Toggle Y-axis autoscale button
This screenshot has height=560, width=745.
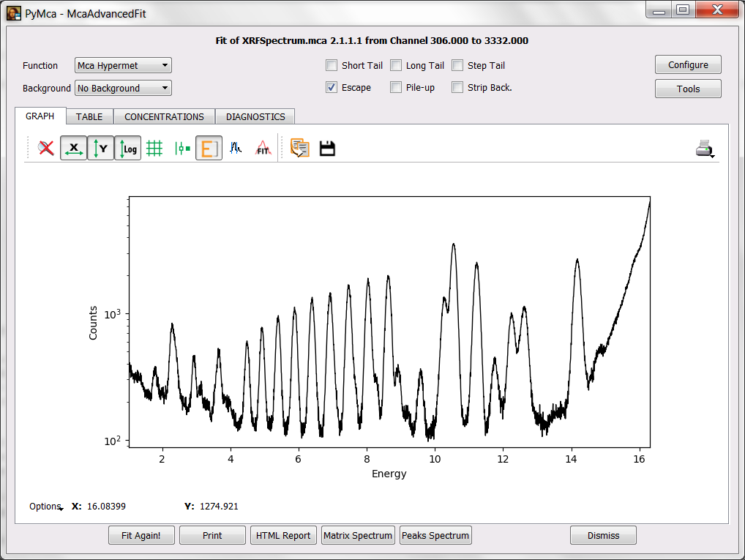coord(100,149)
